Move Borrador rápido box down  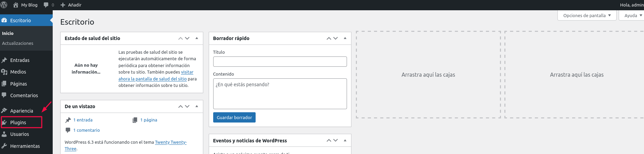point(335,38)
